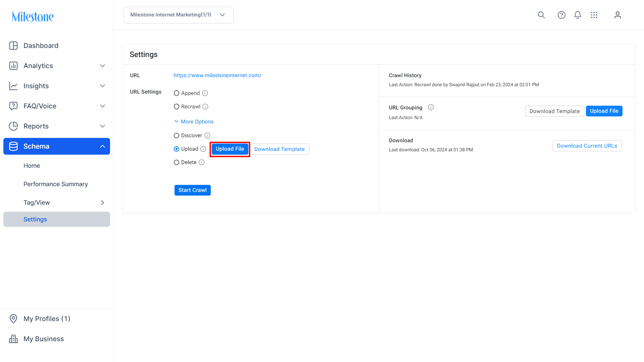
Task: Open the apps grid icon
Action: coord(594,15)
